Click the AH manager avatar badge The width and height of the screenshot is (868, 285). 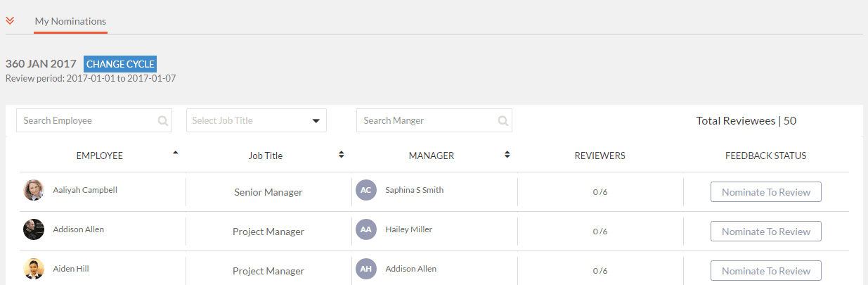pyautogui.click(x=366, y=269)
